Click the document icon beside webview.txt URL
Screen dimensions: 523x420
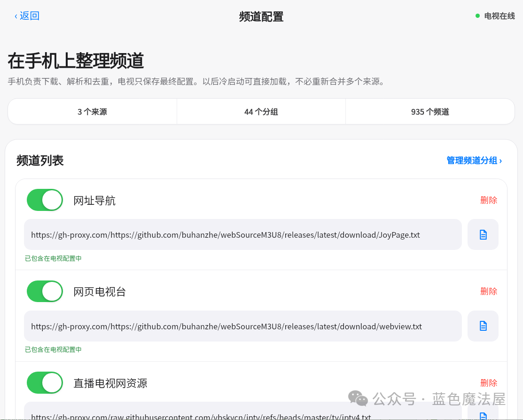[483, 326]
